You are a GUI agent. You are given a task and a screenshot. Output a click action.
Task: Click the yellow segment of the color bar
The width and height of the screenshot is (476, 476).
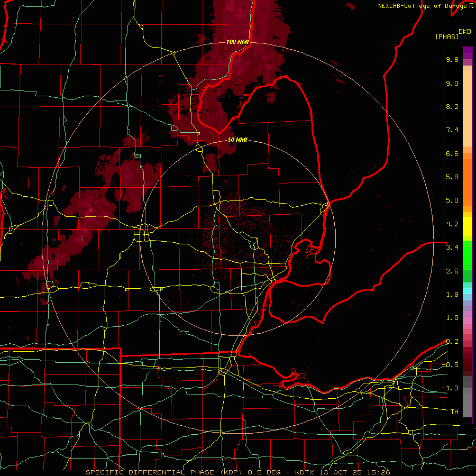click(467, 226)
